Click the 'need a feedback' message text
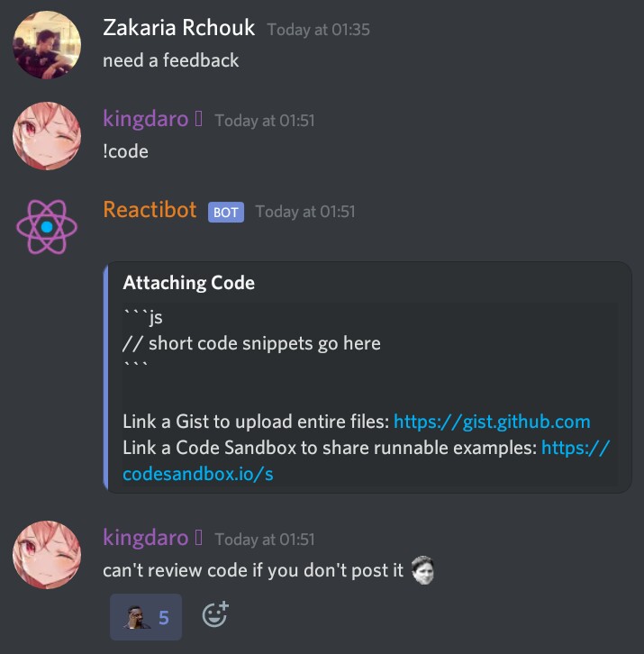This screenshot has width=644, height=654. click(170, 60)
